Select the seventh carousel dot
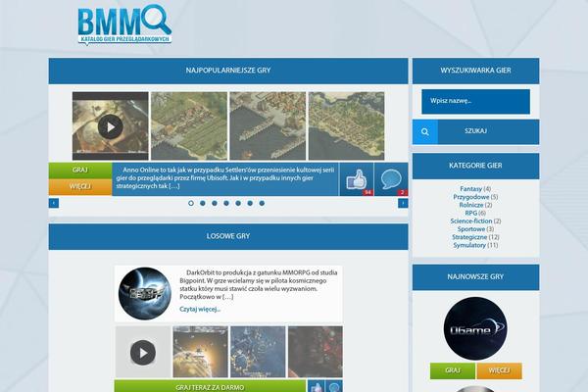588x392 pixels. (x=262, y=203)
